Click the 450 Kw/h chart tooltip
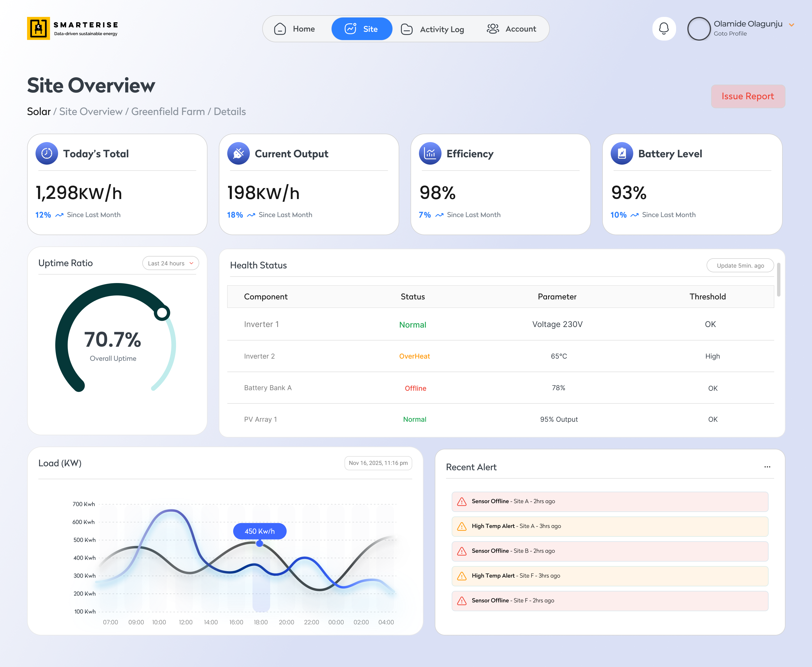 click(260, 531)
